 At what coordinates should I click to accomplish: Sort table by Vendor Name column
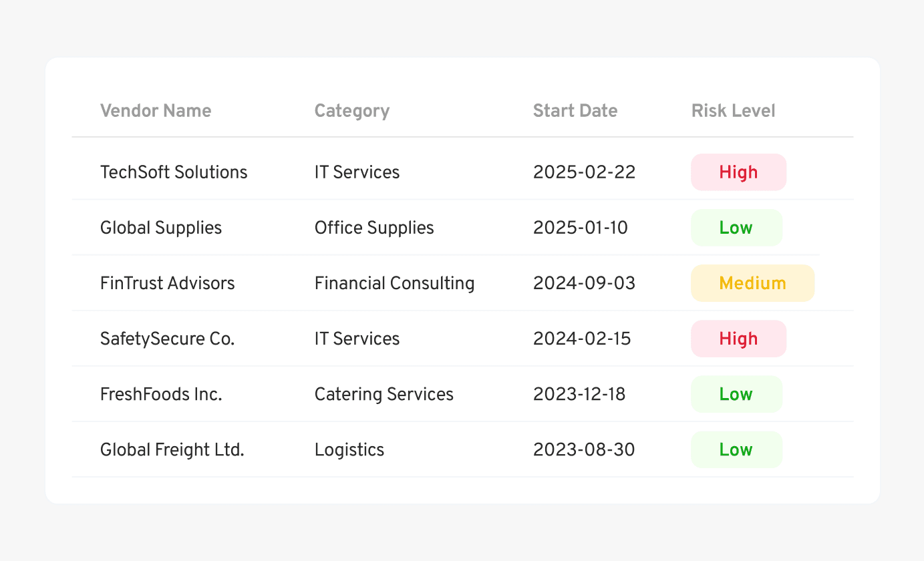pyautogui.click(x=156, y=111)
